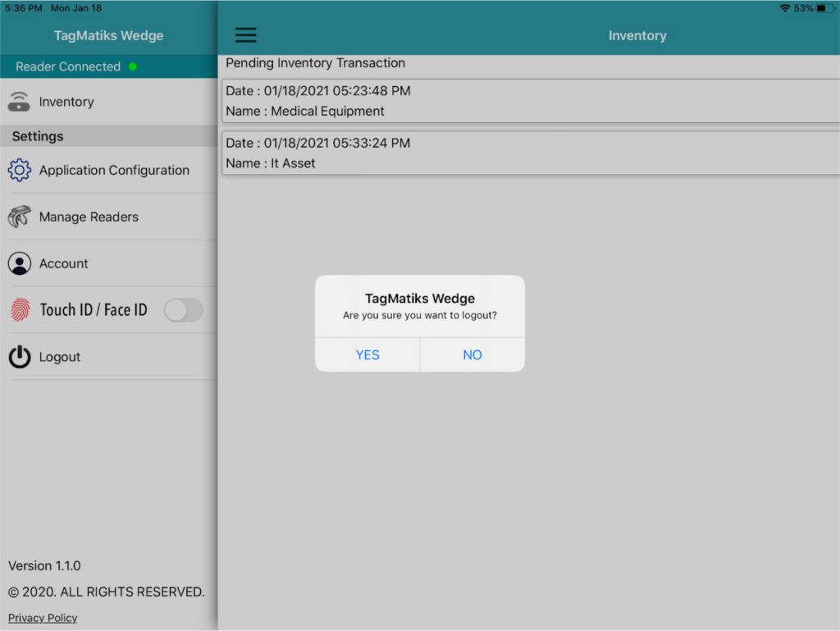Open Application Configuration settings
Image resolution: width=840 pixels, height=631 pixels.
click(x=109, y=170)
